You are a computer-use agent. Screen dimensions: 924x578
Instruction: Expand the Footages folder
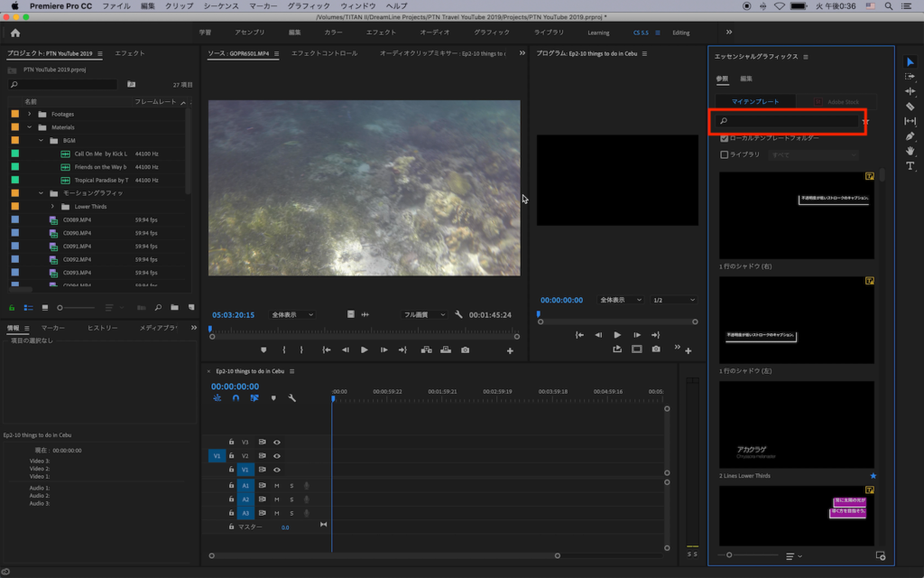point(30,114)
